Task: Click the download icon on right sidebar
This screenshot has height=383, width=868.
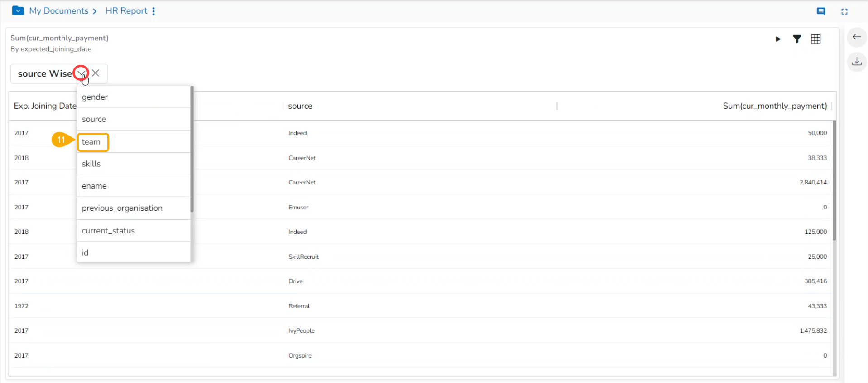Action: 856,61
